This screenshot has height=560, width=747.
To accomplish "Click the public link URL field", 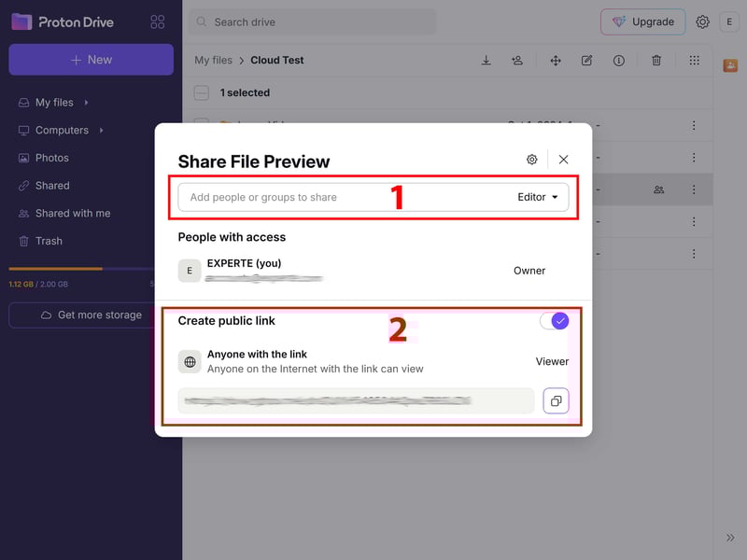I will click(357, 401).
